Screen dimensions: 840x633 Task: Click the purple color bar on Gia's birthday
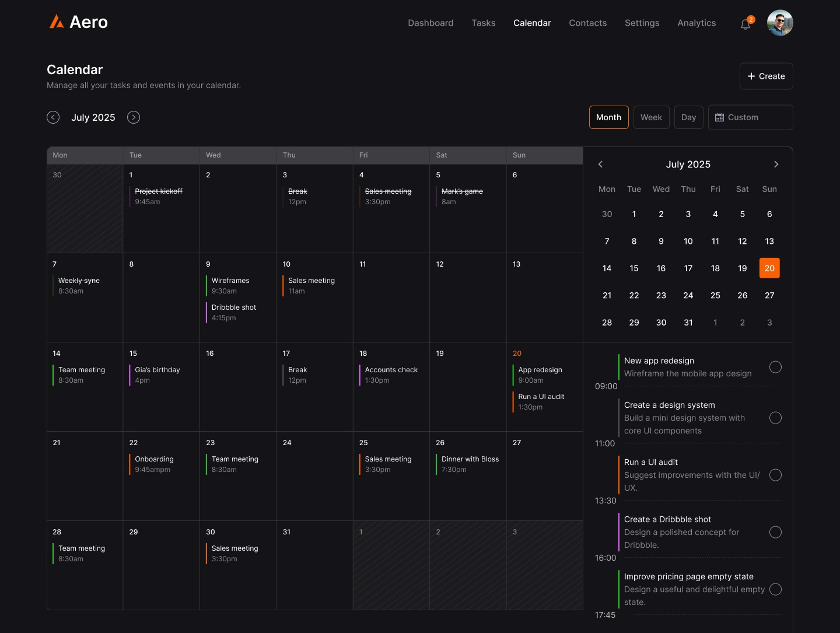131,375
